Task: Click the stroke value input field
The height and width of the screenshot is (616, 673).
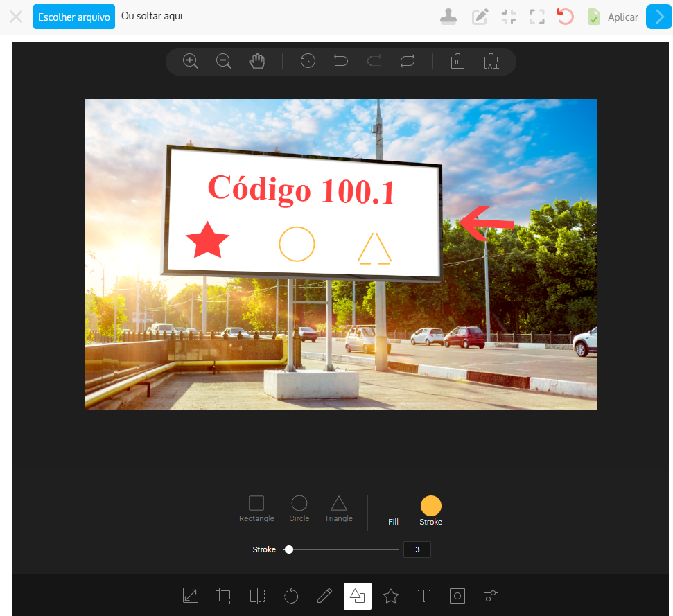Action: 417,549
